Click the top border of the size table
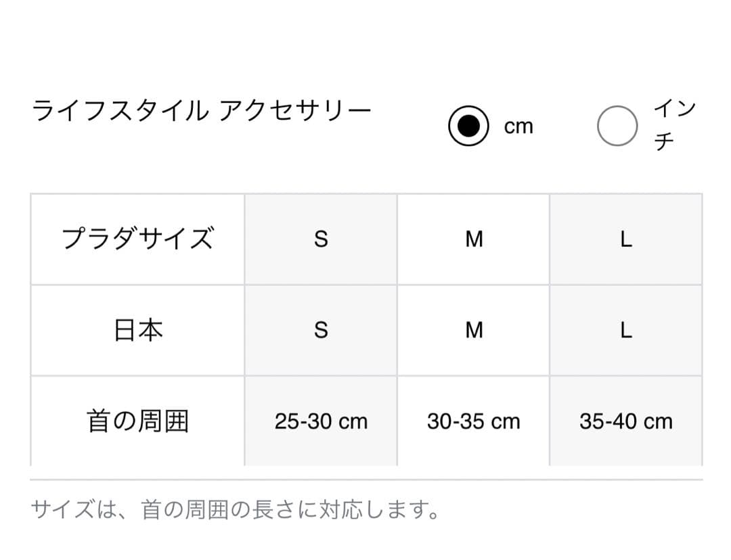731x560 pixels. (x=365, y=194)
